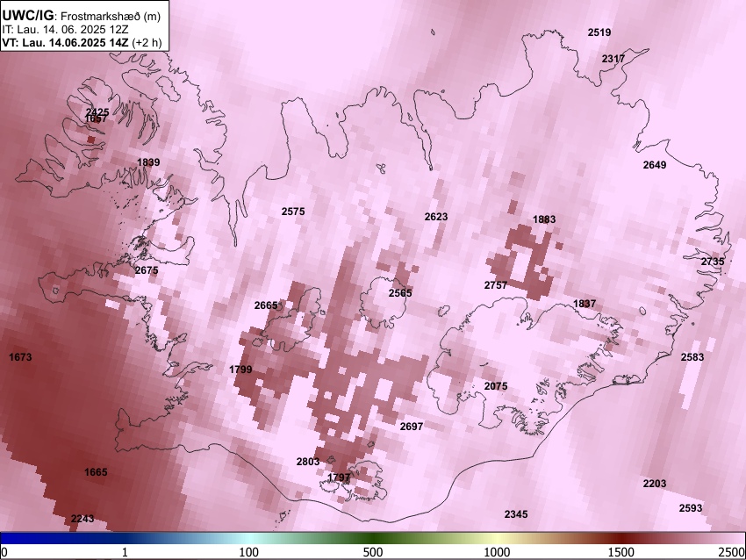Image resolution: width=746 pixels, height=560 pixels.
Task: Select the 2075 value label
Action: 496,386
